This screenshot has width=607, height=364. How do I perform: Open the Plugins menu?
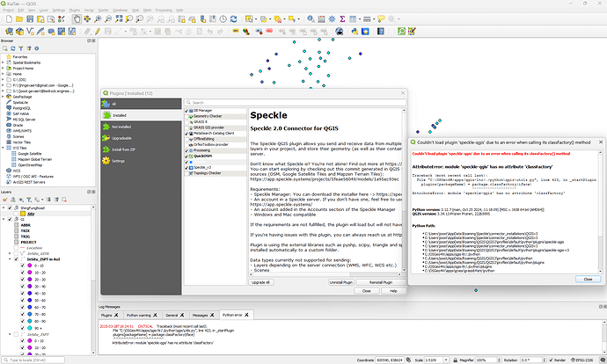(74, 10)
